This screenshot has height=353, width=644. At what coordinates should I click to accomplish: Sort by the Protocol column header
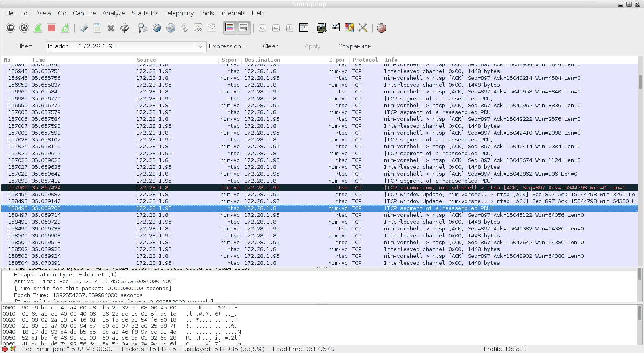365,60
